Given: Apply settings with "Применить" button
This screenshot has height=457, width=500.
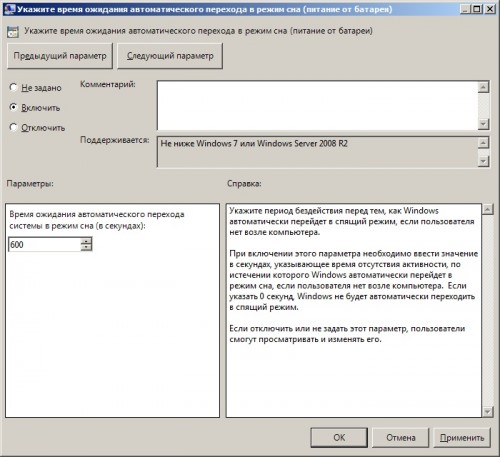Looking at the screenshot, I should pos(462,437).
